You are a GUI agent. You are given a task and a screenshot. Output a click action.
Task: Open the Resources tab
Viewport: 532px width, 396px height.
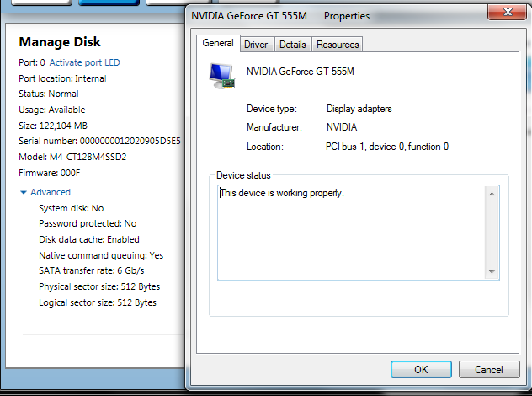coord(338,45)
